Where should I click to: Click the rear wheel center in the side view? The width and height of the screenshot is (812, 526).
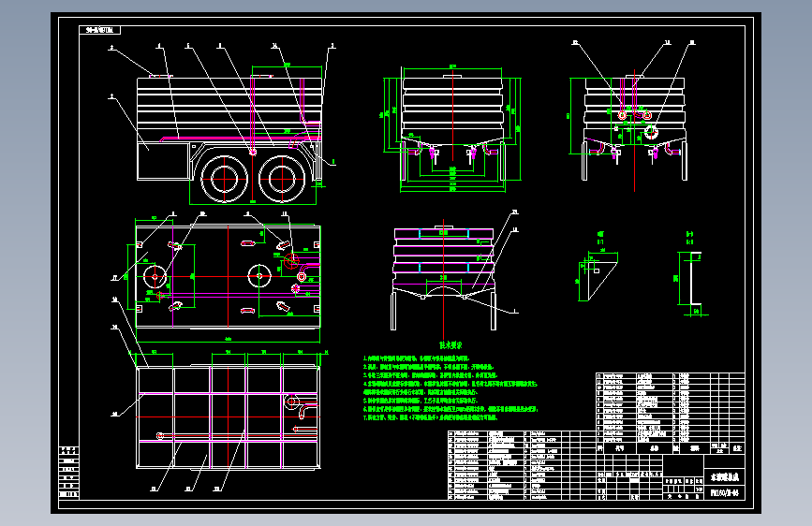point(281,179)
